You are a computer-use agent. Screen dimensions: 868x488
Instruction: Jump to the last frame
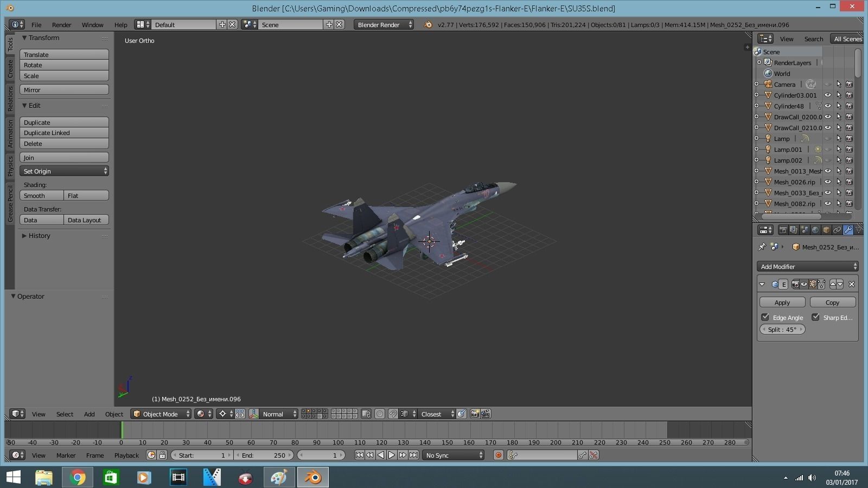pos(413,455)
